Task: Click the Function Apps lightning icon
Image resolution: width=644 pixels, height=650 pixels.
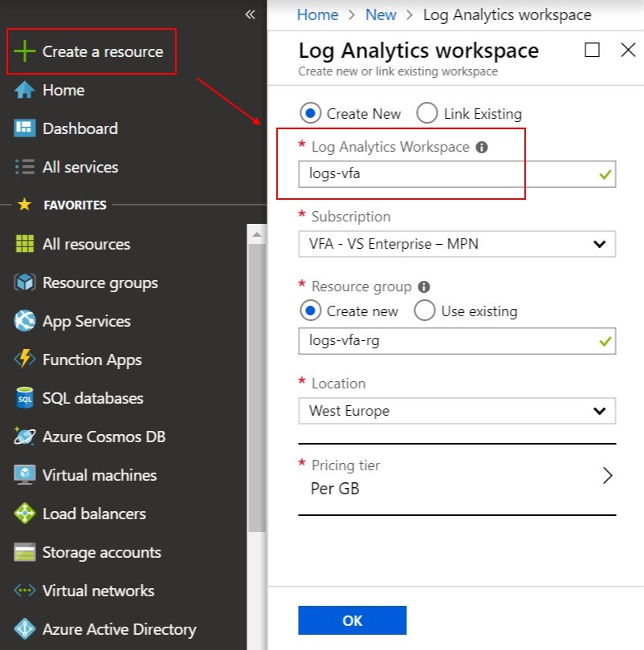Action: pyautogui.click(x=24, y=359)
